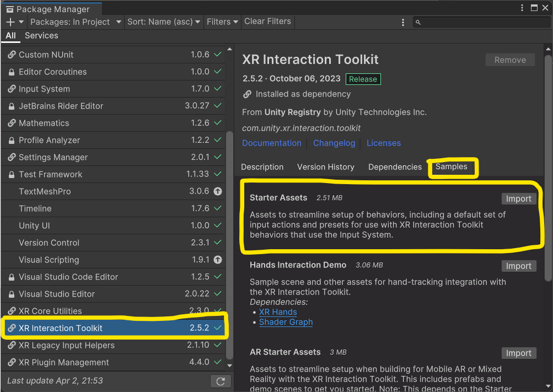Image resolution: width=553 pixels, height=392 pixels.
Task: Click the Release tag label
Action: [363, 79]
